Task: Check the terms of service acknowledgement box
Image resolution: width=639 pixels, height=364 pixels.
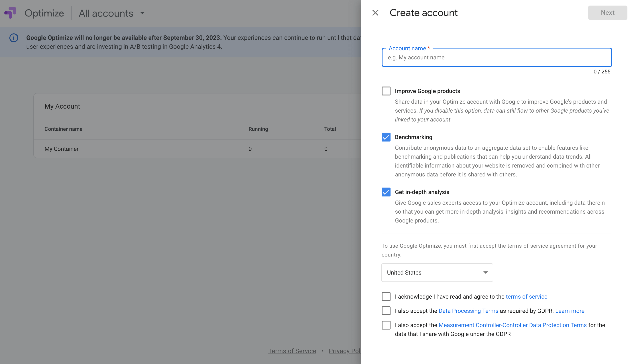Action: point(386,297)
